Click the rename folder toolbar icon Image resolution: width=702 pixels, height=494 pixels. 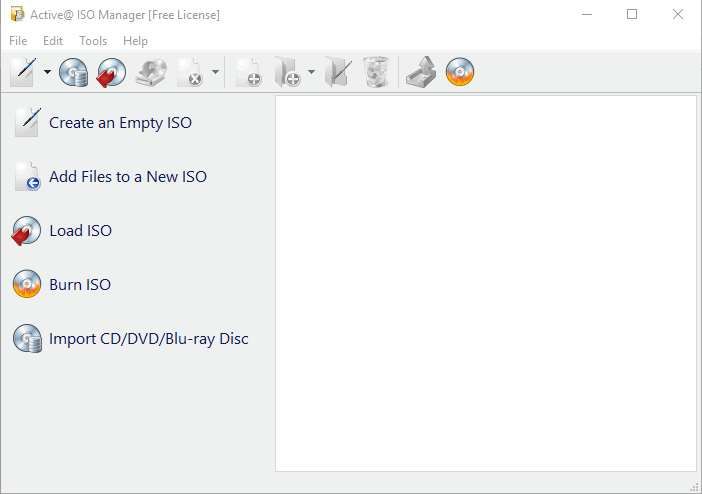pos(338,72)
